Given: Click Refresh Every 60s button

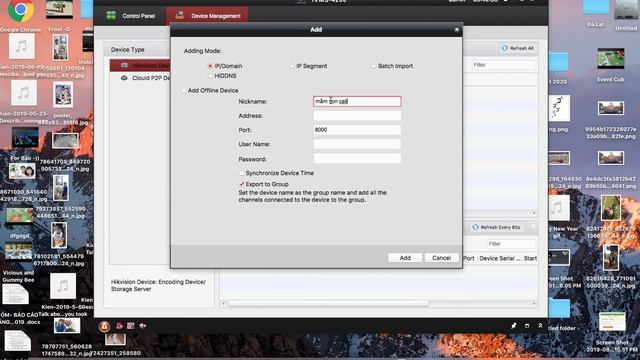Looking at the screenshot, I should coord(496,227).
